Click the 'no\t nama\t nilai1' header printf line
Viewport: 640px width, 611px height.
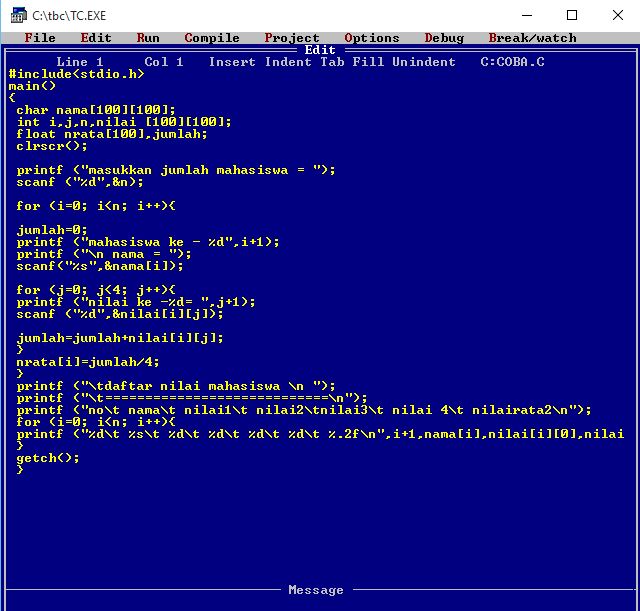(304, 410)
